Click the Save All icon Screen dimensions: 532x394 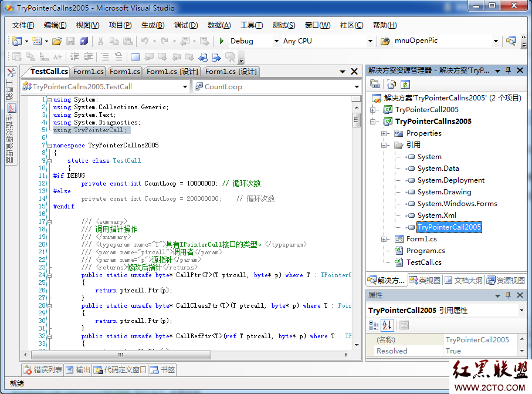[x=84, y=41]
